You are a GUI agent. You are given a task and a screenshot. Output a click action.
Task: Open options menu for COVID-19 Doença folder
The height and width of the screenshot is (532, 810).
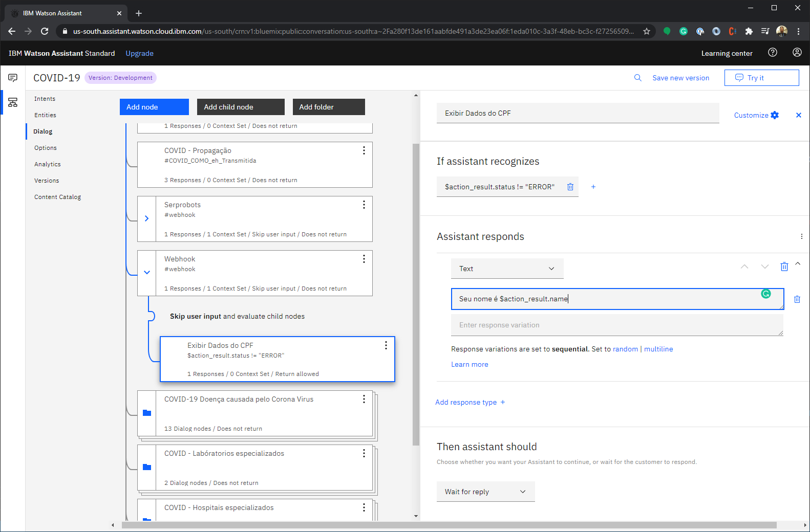click(x=364, y=399)
